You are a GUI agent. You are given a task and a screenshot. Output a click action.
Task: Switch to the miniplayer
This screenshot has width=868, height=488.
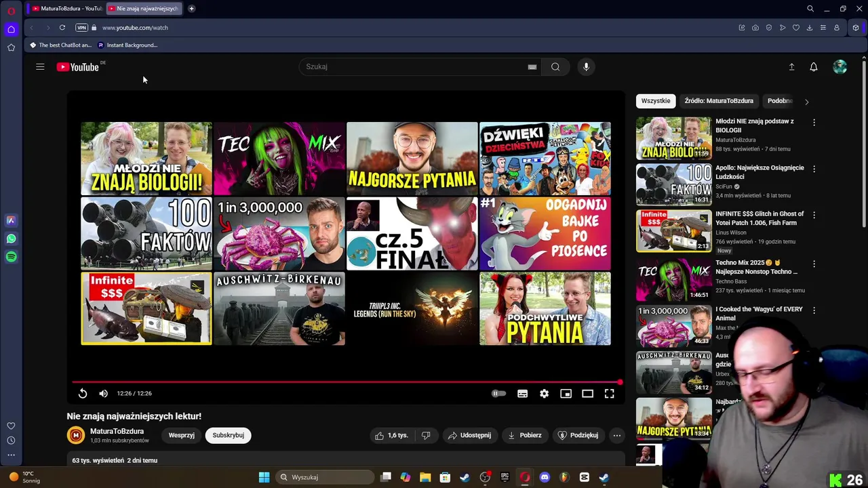click(x=566, y=393)
